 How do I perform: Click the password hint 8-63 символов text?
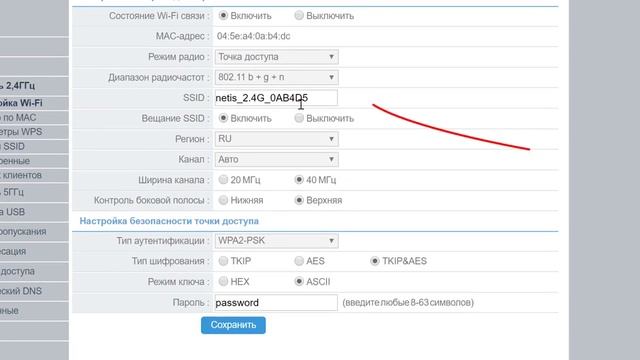click(x=408, y=302)
